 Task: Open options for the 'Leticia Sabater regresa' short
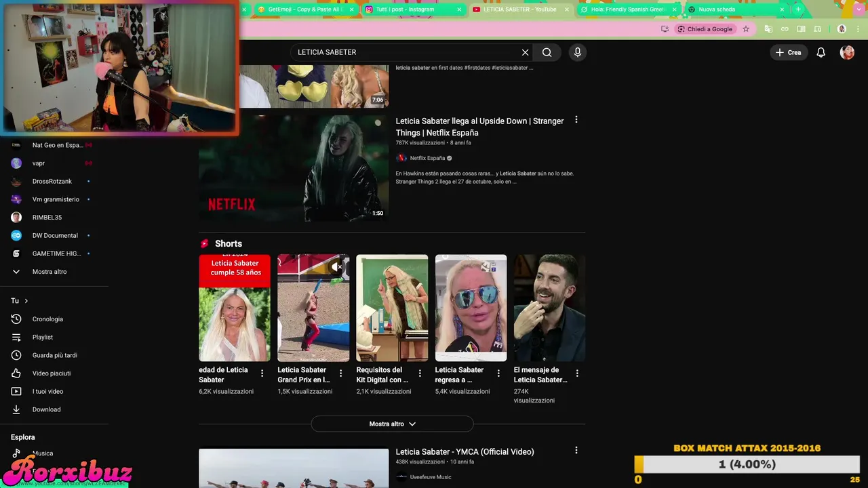pyautogui.click(x=498, y=373)
